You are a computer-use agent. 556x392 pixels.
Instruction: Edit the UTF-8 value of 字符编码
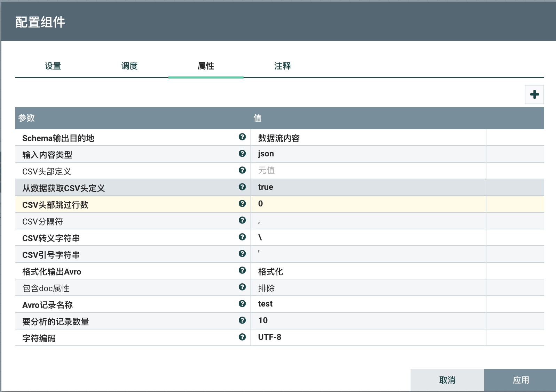coord(368,337)
